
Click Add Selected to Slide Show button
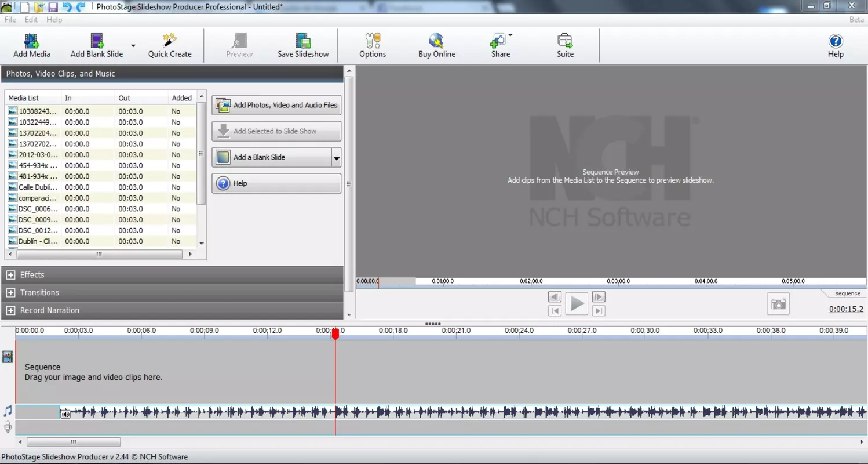pyautogui.click(x=276, y=131)
